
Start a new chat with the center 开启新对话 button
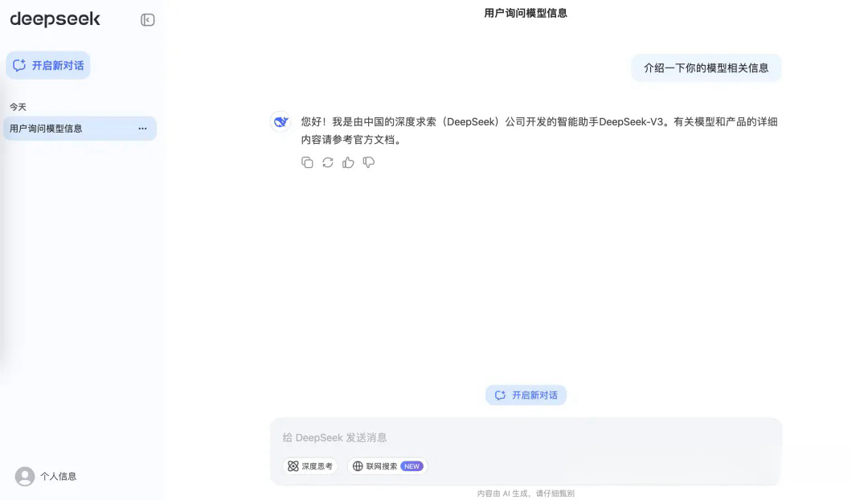point(526,395)
